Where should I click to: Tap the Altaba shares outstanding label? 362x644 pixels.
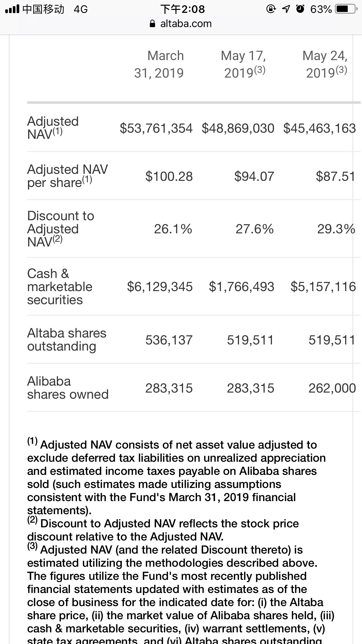coord(67,339)
